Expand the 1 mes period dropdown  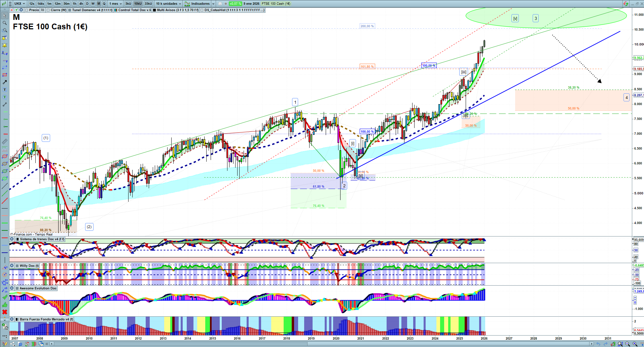tap(115, 4)
